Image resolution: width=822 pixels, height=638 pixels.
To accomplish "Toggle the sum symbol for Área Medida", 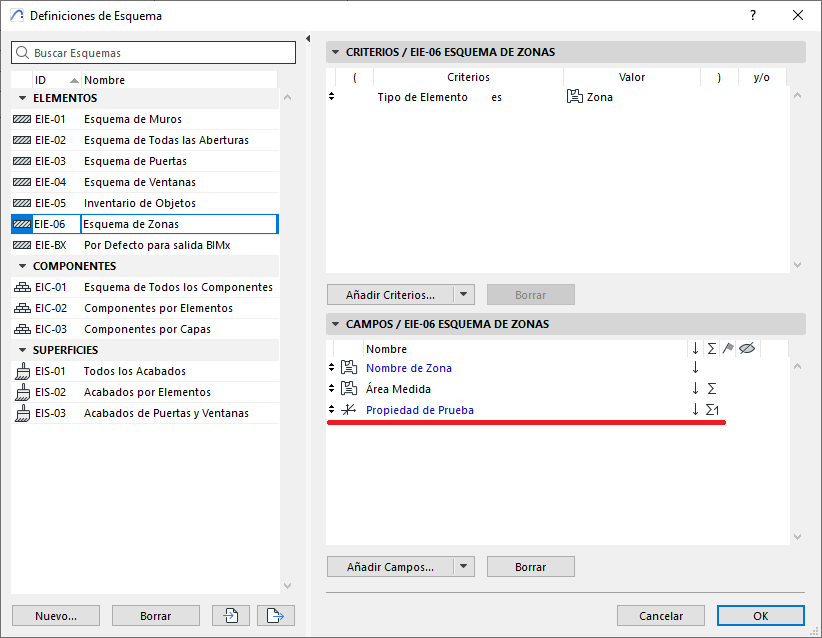I will [712, 389].
